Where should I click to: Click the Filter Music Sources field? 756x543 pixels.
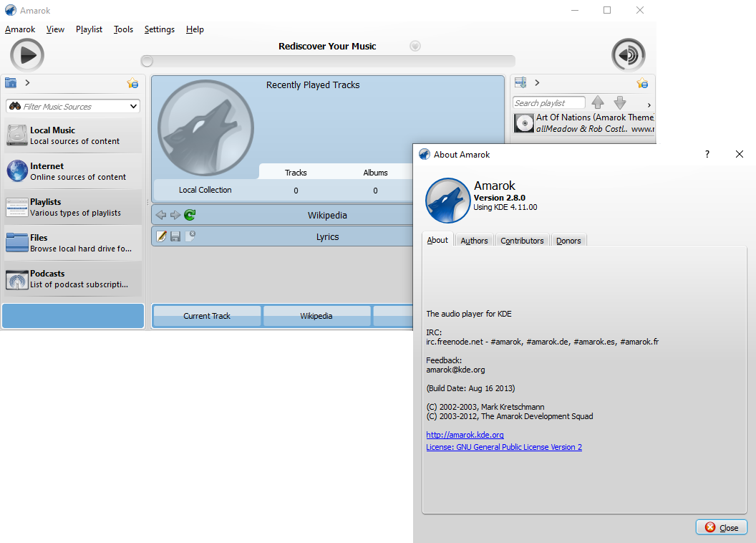pyautogui.click(x=73, y=107)
